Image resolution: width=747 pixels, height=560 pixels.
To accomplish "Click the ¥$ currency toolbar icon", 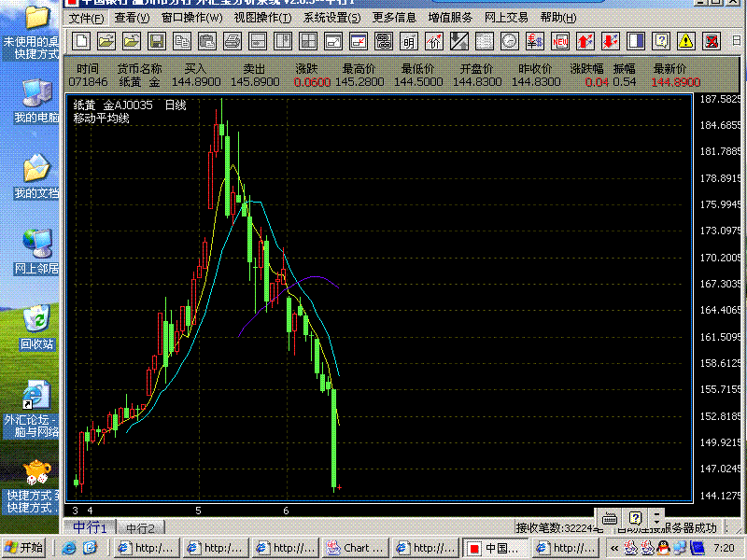I will (535, 41).
